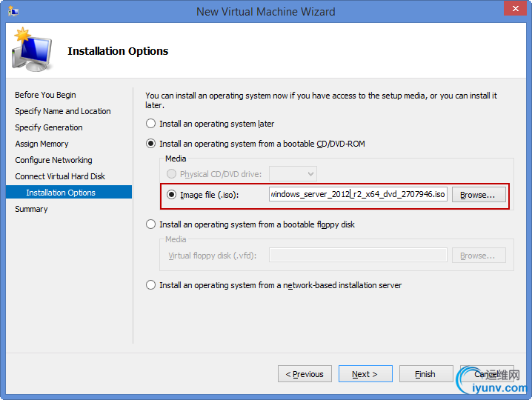Select Install an operating system later
Image resolution: width=532 pixels, height=400 pixels.
coord(150,124)
